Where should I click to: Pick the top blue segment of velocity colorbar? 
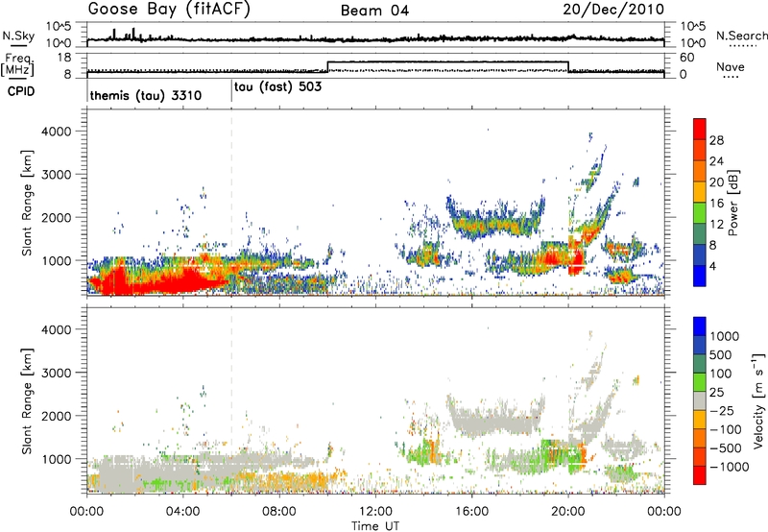click(700, 326)
